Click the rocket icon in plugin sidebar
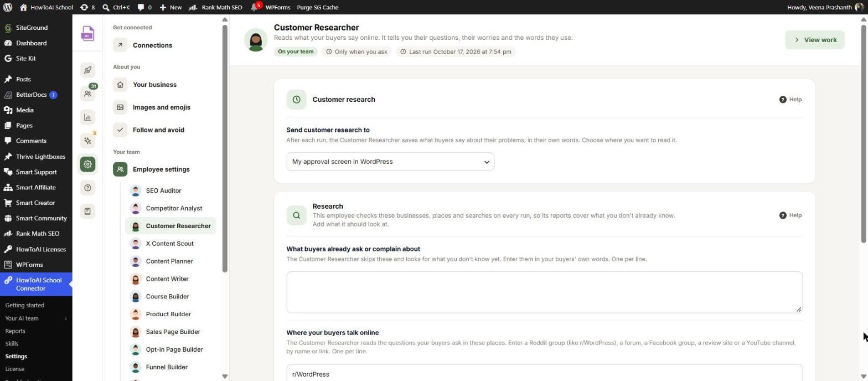Image resolution: width=868 pixels, height=381 pixels. coord(87,70)
